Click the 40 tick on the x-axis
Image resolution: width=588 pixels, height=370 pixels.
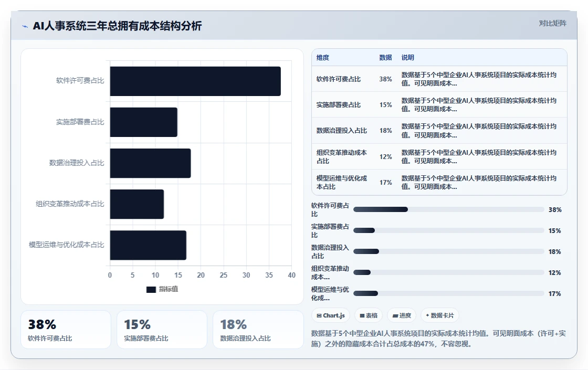point(291,275)
